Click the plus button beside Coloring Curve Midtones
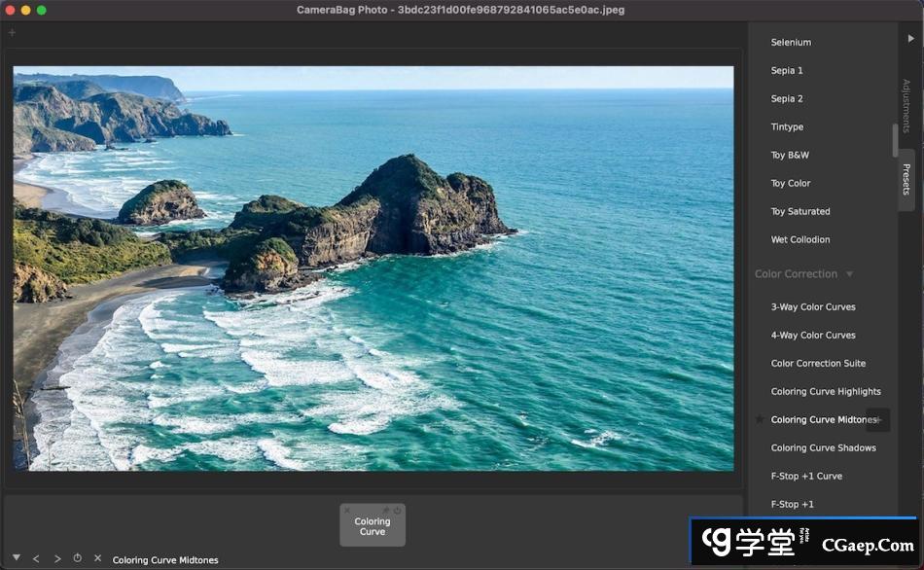The height and width of the screenshot is (570, 924). click(878, 419)
